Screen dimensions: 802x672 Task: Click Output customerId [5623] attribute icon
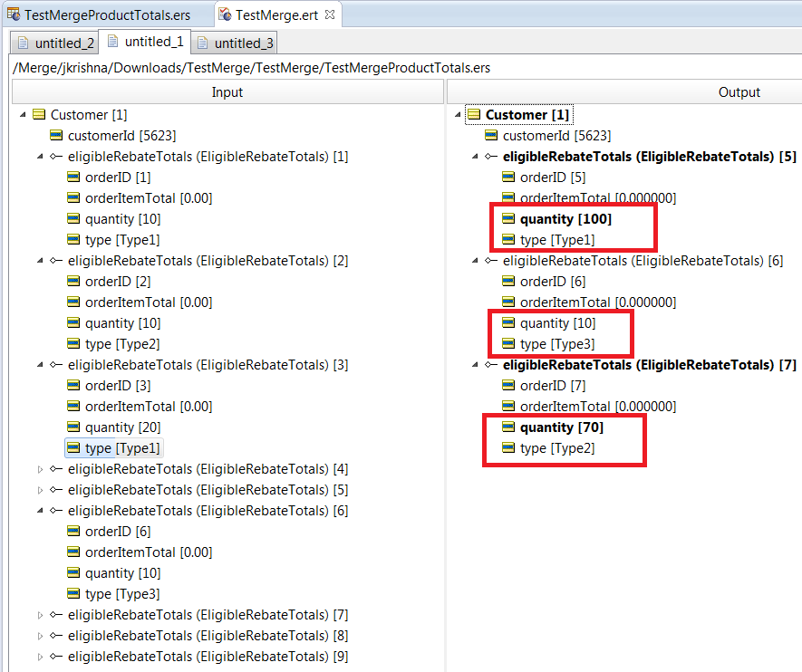(491, 136)
